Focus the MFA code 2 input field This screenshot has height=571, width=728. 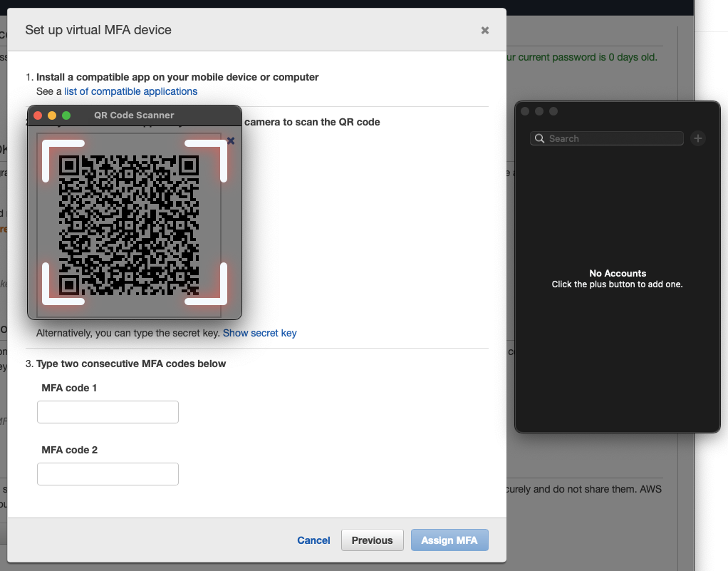[x=108, y=474]
